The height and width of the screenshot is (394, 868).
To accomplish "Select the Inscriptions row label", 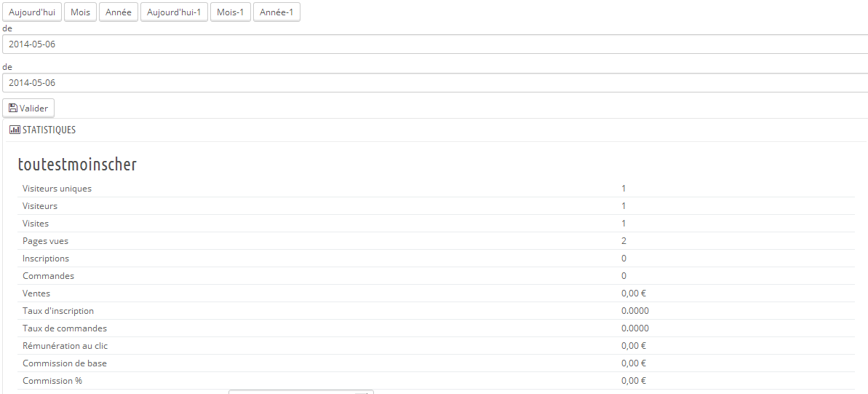I will (x=46, y=259).
